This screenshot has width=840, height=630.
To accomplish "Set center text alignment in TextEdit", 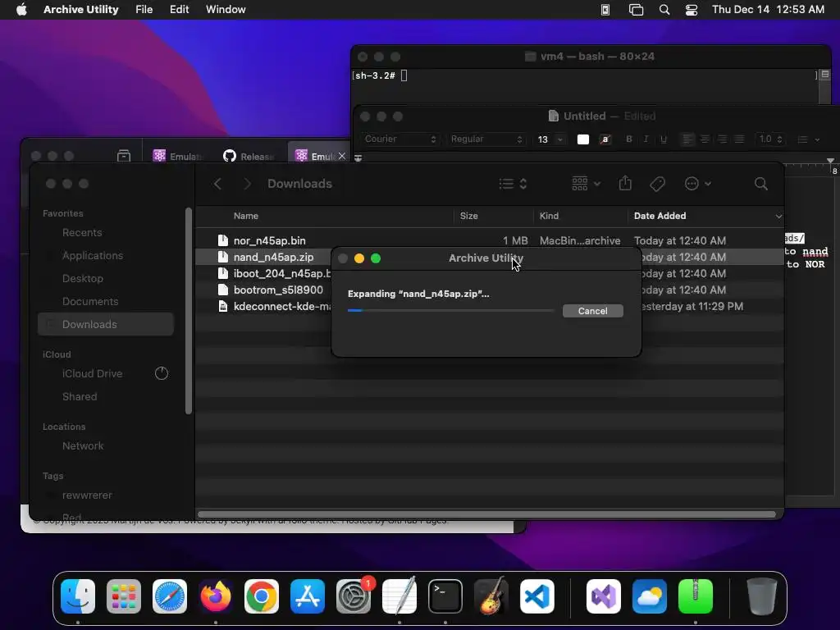I will [705, 139].
